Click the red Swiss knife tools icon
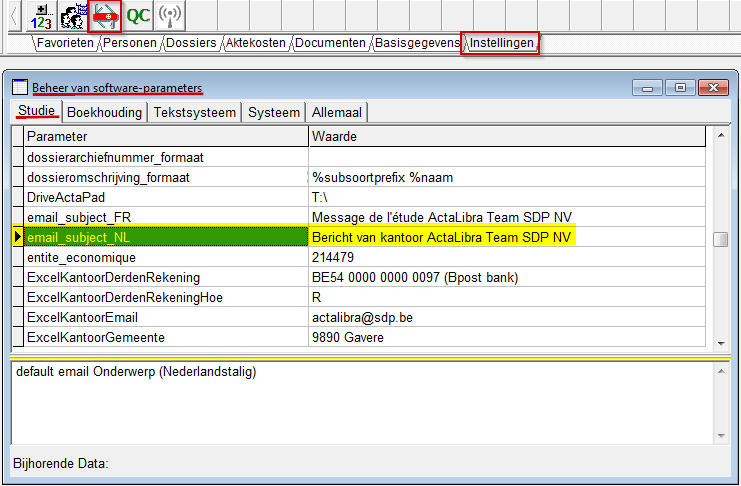The image size is (741, 486). click(105, 16)
